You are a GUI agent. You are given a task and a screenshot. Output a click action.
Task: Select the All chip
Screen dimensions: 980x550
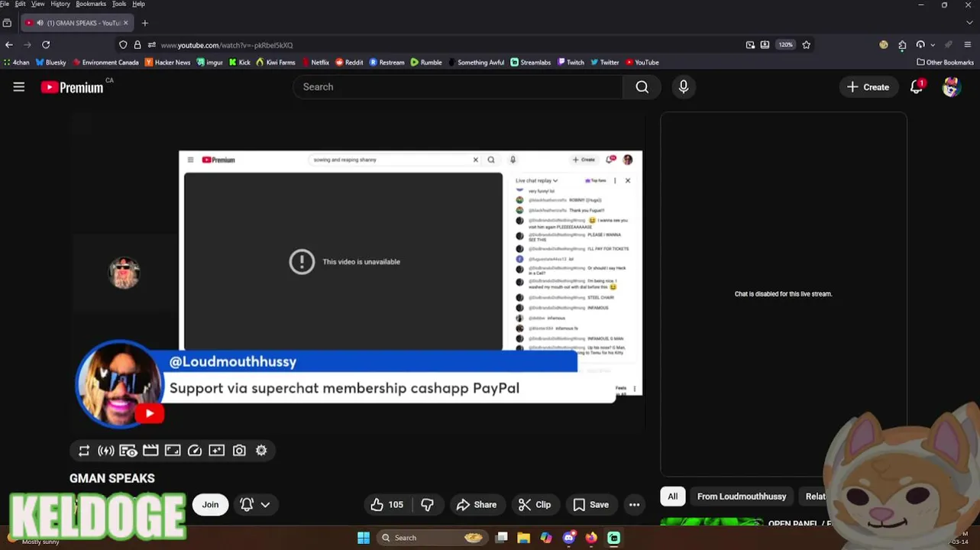click(x=673, y=497)
